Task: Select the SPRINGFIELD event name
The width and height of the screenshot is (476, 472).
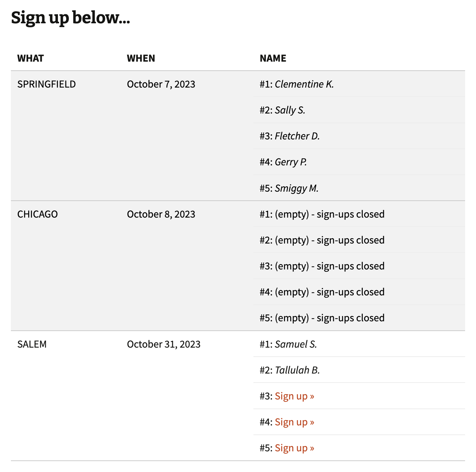Action: pyautogui.click(x=47, y=84)
